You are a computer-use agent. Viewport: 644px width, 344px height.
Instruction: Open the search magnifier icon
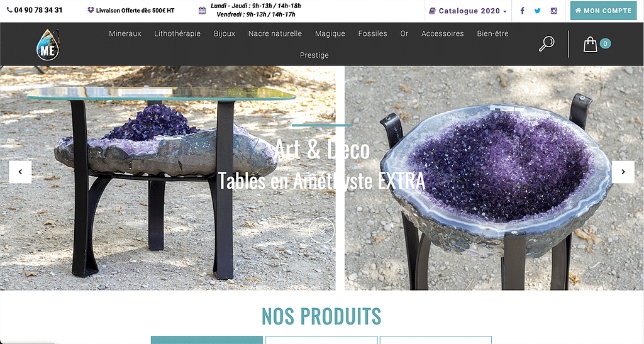pyautogui.click(x=547, y=44)
